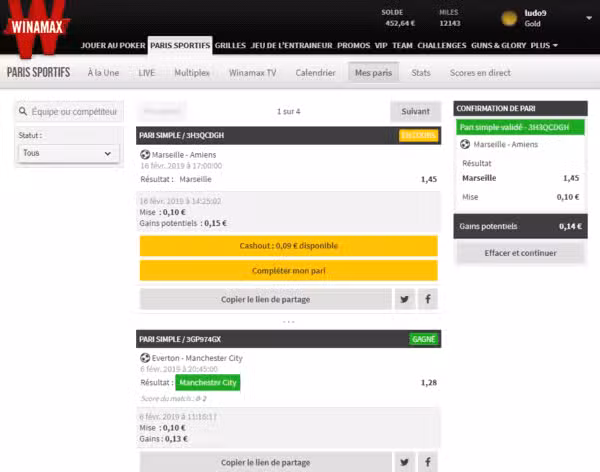This screenshot has width=600, height=472.
Task: Open JOUER AU POKER menu item
Action: coord(113,45)
